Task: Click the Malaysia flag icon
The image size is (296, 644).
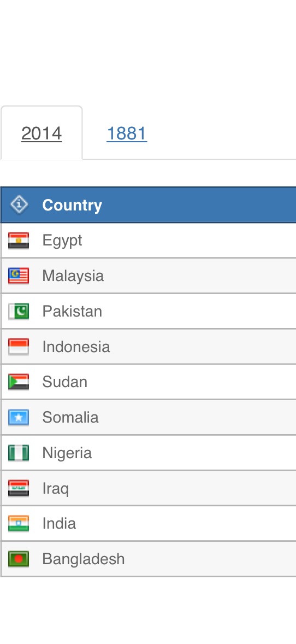Action: (x=19, y=276)
